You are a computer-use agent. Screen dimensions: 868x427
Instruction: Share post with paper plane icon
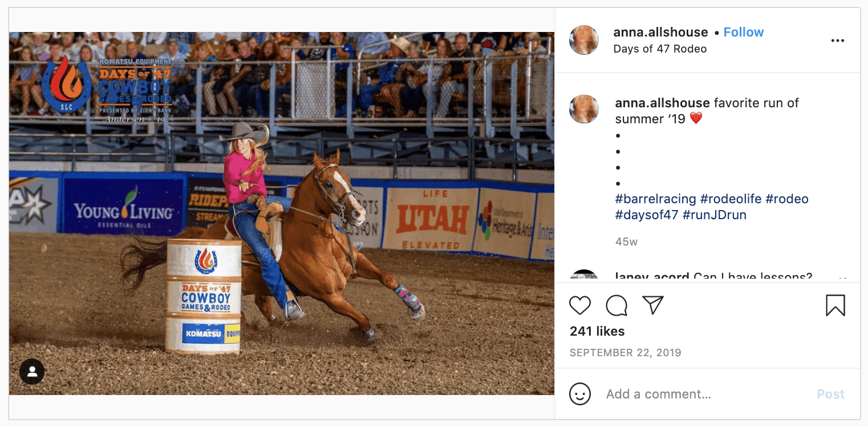[x=653, y=305]
